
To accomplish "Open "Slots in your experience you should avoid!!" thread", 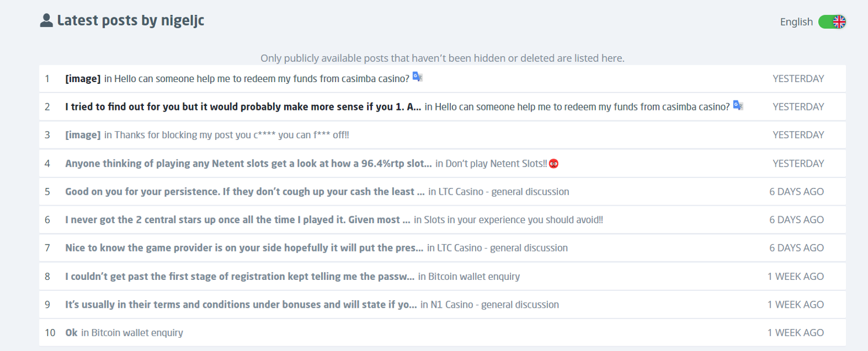I will click(513, 220).
